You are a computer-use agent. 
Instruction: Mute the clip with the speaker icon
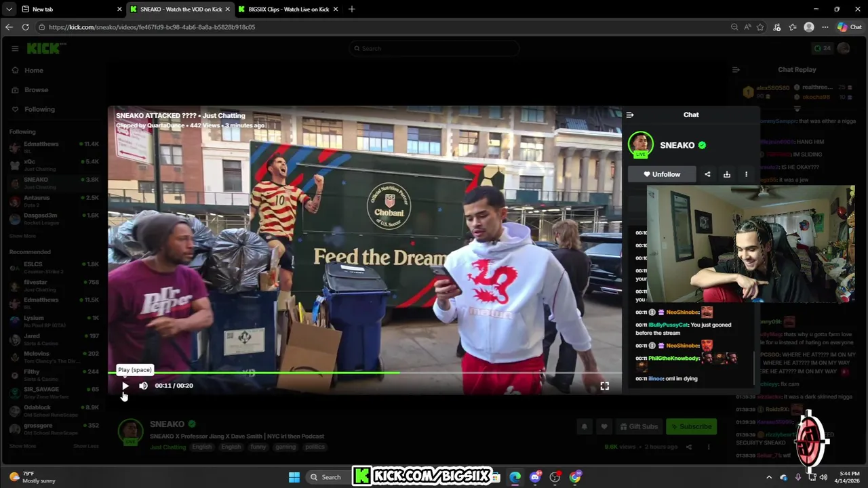143,386
